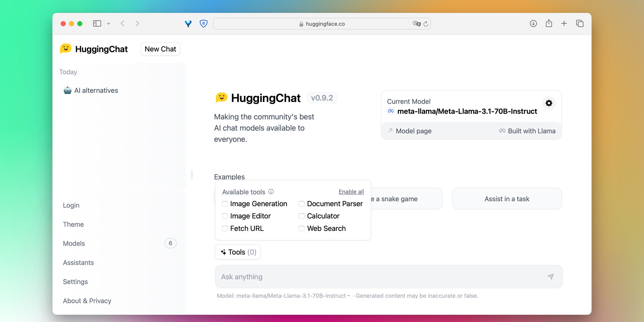Show tab overview icon
Image resolution: width=644 pixels, height=322 pixels.
(580, 23)
